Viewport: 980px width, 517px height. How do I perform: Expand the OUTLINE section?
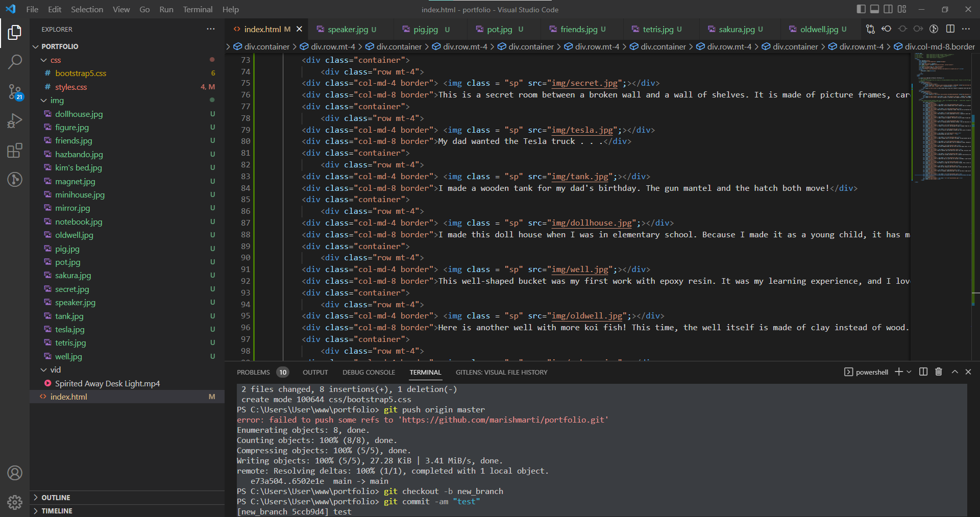[56, 498]
